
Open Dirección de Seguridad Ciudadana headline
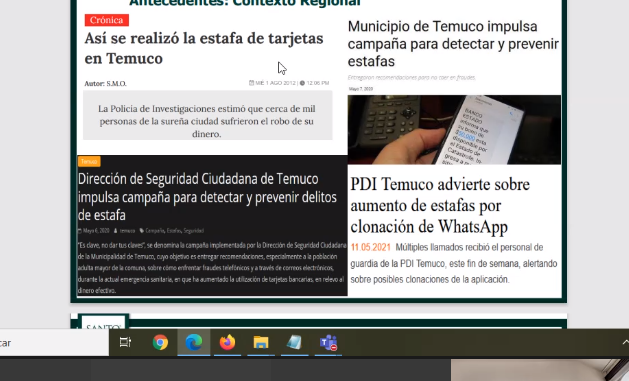click(x=207, y=197)
